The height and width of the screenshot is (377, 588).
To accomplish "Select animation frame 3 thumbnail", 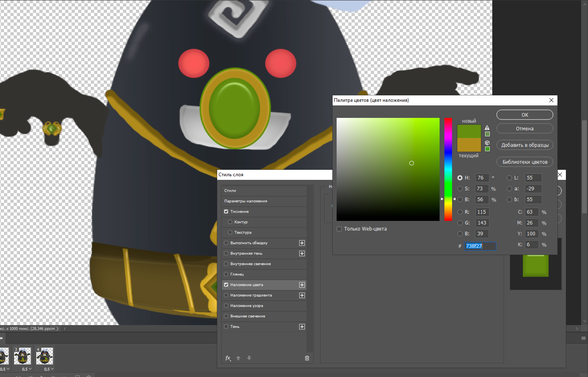I will [23, 356].
